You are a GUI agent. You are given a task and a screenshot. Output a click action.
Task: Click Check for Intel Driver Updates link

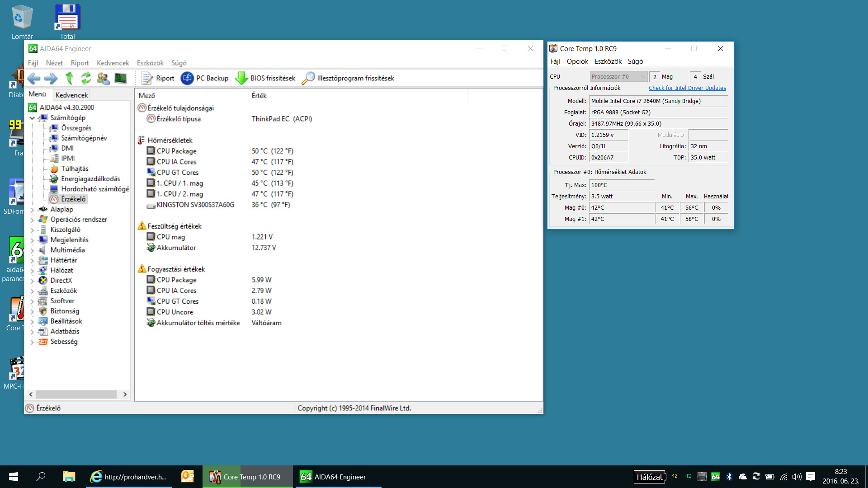687,88
